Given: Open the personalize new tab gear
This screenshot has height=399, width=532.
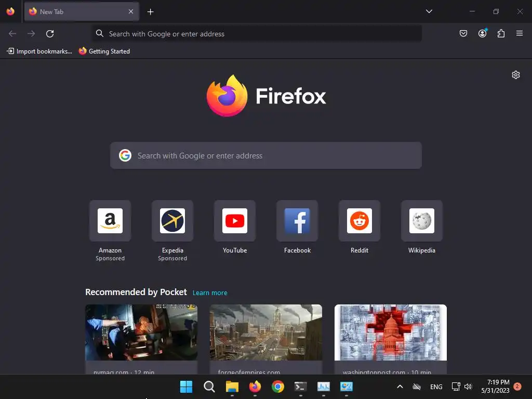Looking at the screenshot, I should (x=516, y=75).
